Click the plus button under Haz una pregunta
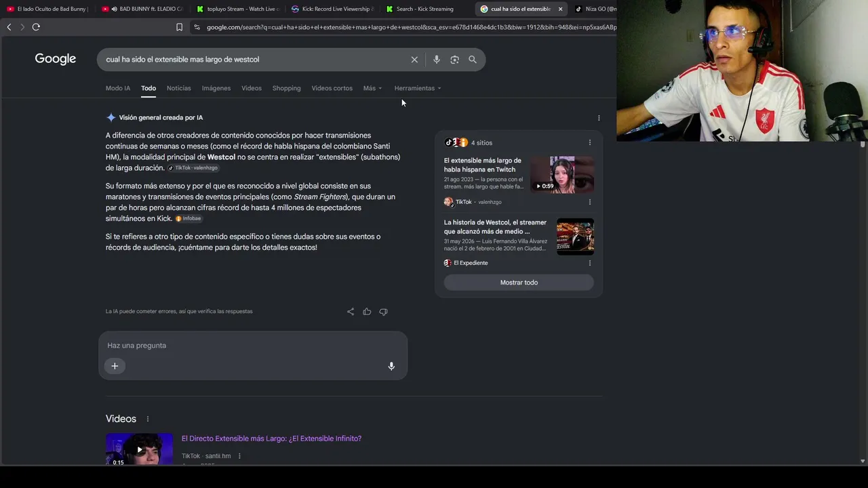 (115, 366)
